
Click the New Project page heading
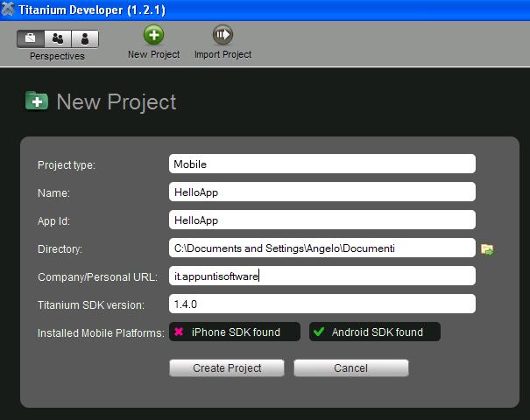[x=117, y=101]
